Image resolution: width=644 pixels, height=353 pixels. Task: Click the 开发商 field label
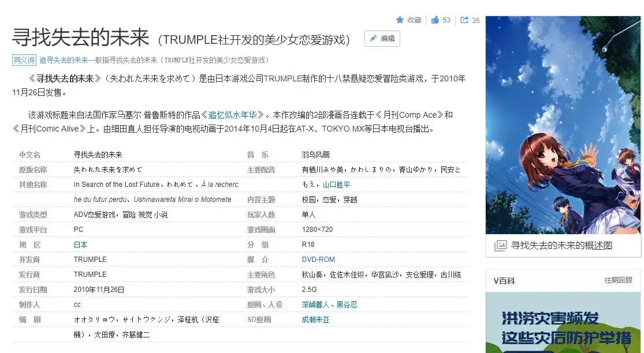click(x=29, y=260)
